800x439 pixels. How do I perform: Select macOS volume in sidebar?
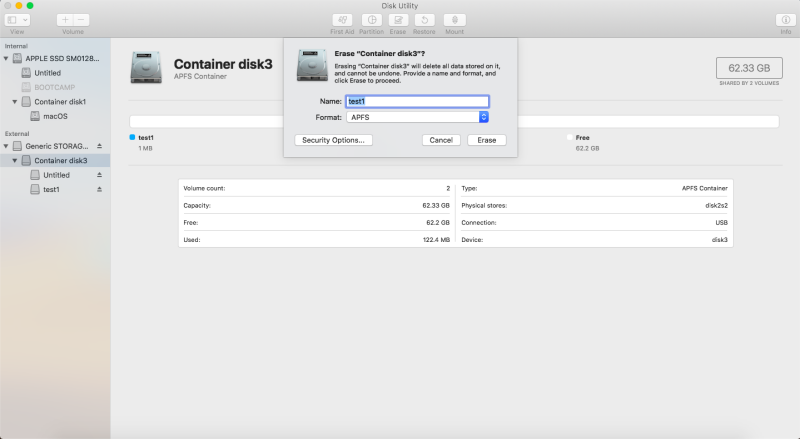point(55,116)
